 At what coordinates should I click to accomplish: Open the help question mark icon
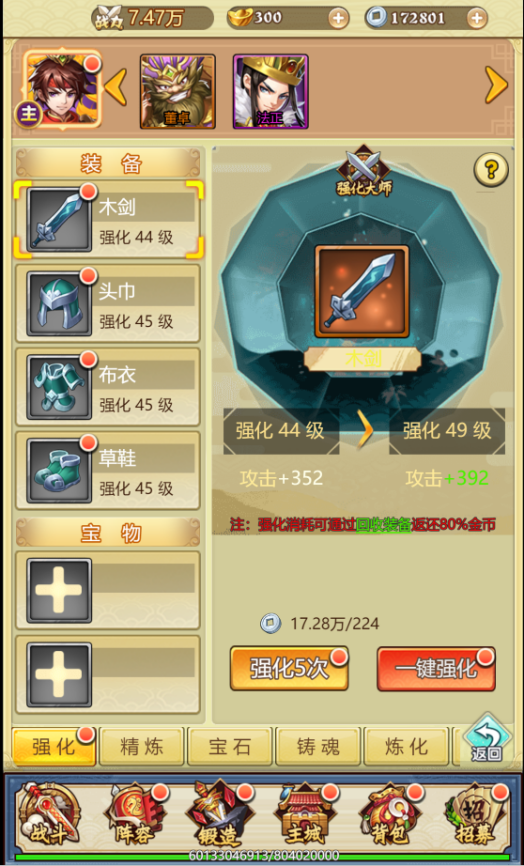490,170
